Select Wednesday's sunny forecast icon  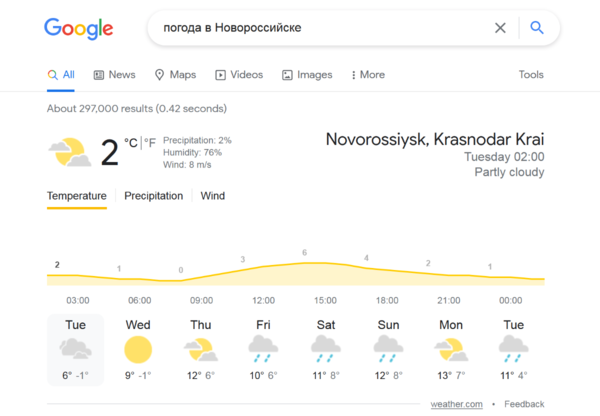(138, 349)
